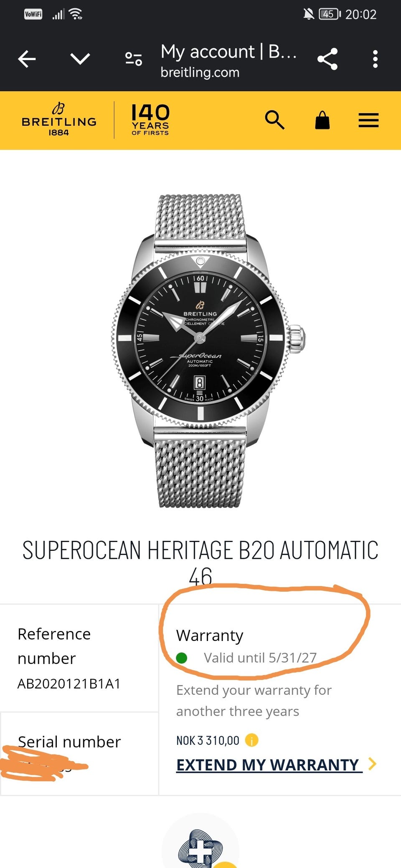Viewport: 401px width, 868px height.
Task: Tap the browser back arrow
Action: (x=27, y=59)
